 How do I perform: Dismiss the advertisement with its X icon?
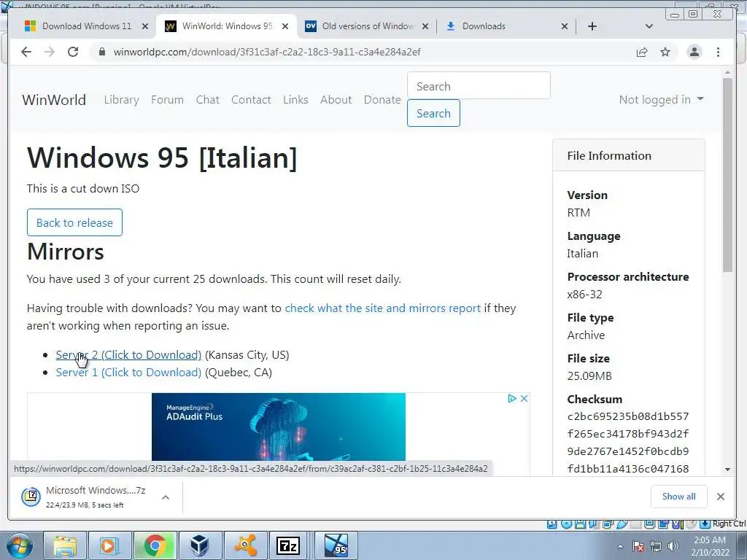524,398
